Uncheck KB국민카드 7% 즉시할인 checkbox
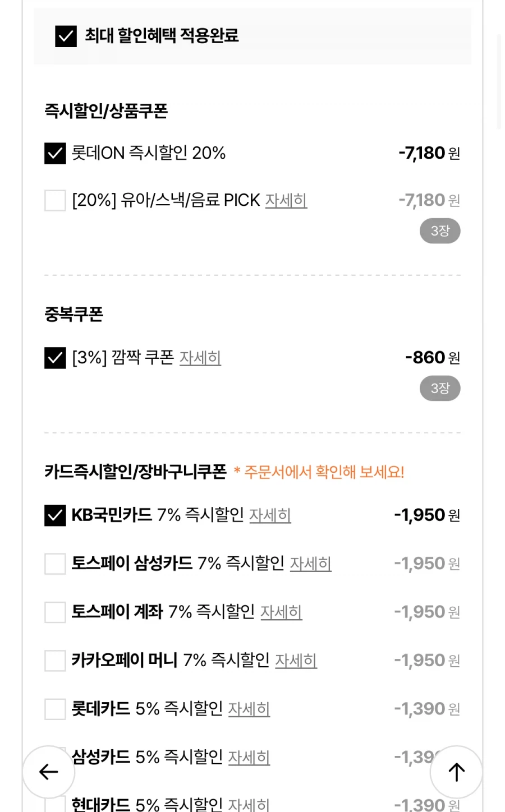The image size is (505, 812). 55,515
